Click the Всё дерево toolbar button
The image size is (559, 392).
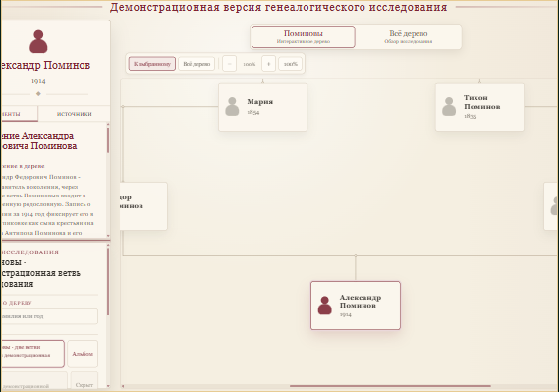pyautogui.click(x=196, y=64)
